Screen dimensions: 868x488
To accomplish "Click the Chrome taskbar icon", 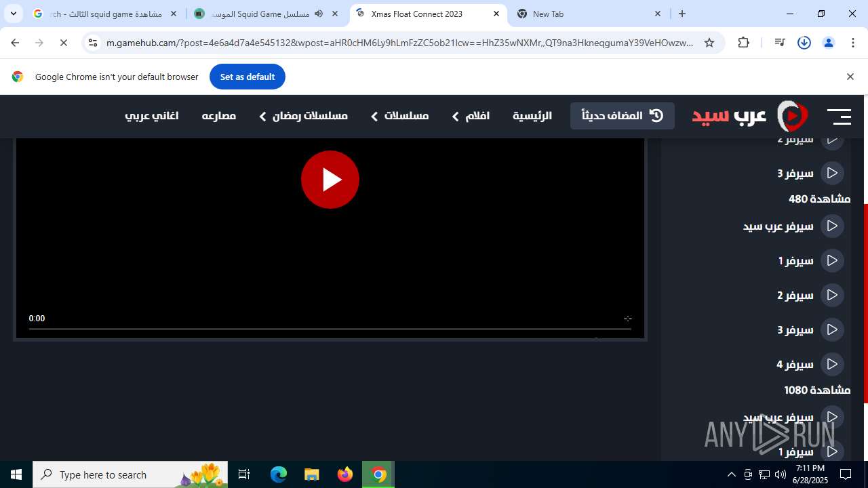I will (x=378, y=474).
